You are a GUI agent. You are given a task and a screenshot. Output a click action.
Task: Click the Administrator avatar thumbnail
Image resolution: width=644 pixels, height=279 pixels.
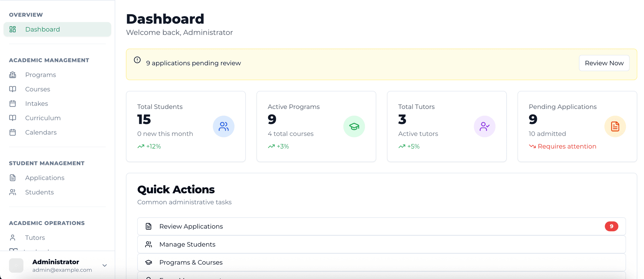coord(16,266)
